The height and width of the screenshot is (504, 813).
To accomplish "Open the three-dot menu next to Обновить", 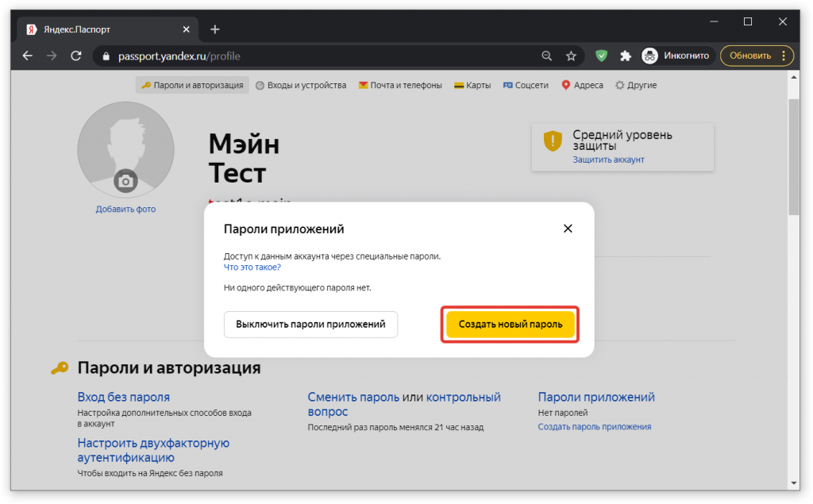I will tap(785, 56).
